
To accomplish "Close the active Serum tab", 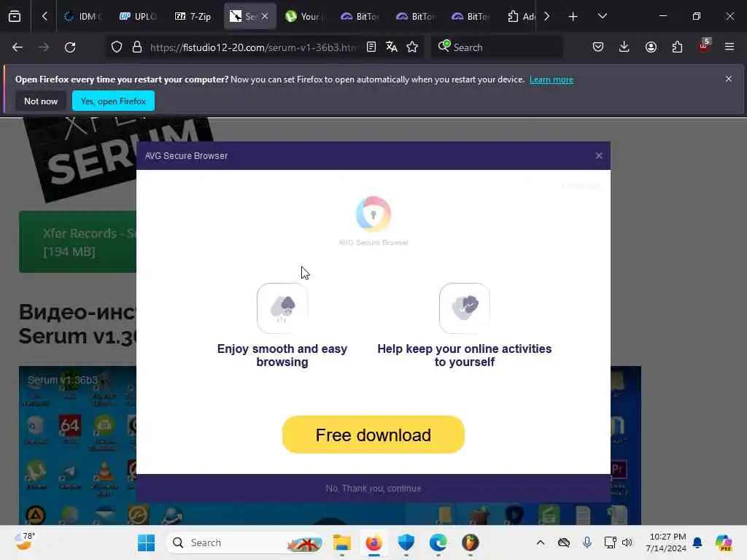I will point(265,17).
